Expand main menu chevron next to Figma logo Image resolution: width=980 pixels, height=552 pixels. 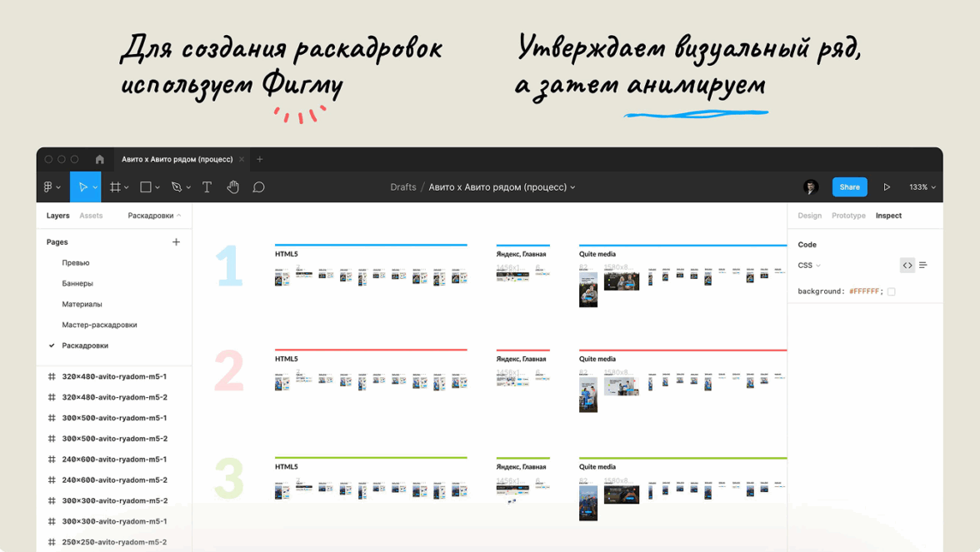tap(58, 187)
